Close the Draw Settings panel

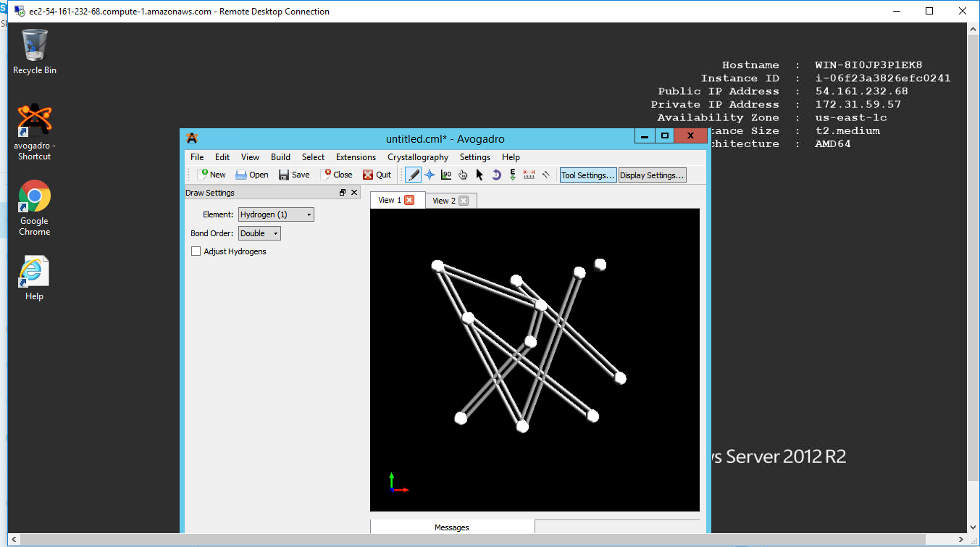click(x=354, y=193)
